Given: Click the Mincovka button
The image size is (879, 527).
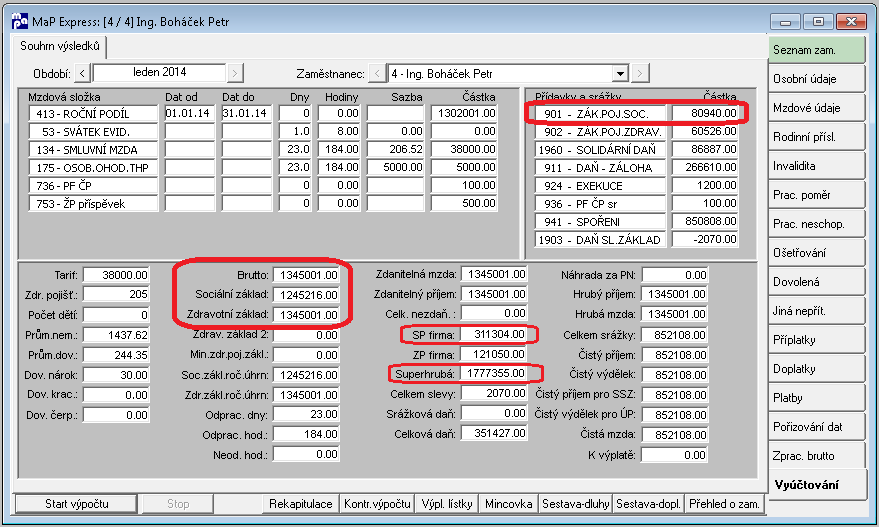Looking at the screenshot, I should (x=508, y=503).
